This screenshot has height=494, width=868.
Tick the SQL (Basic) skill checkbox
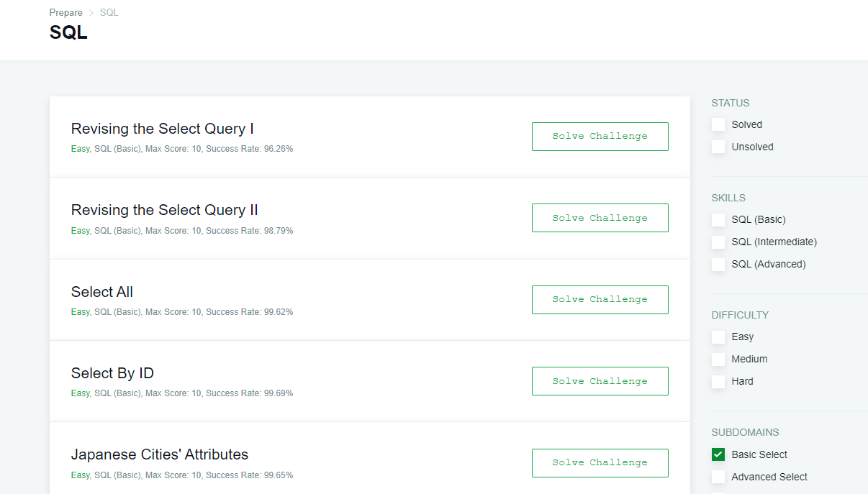coord(718,220)
